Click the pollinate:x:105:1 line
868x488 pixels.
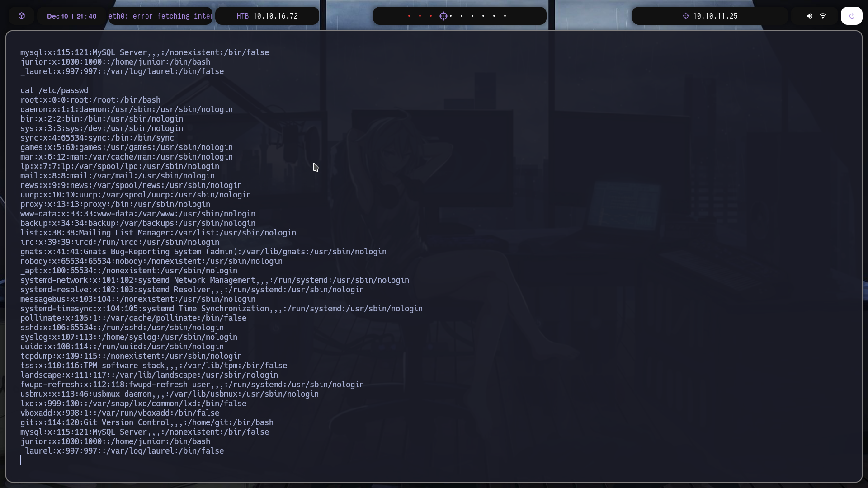[133, 318]
